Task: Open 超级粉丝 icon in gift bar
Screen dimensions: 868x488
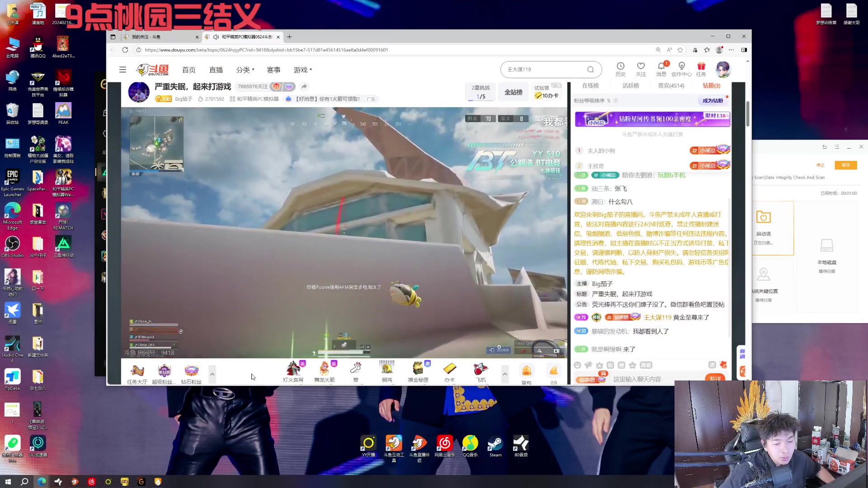Action: [x=164, y=374]
